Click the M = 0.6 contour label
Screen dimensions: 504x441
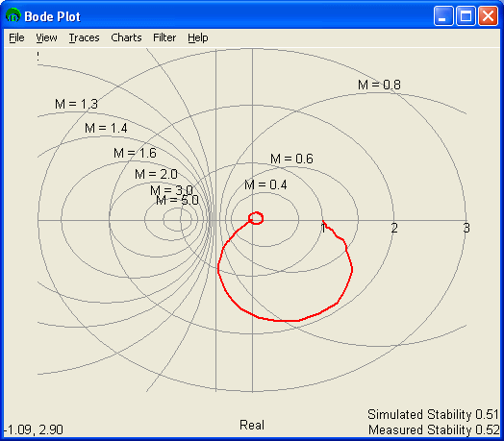click(291, 159)
